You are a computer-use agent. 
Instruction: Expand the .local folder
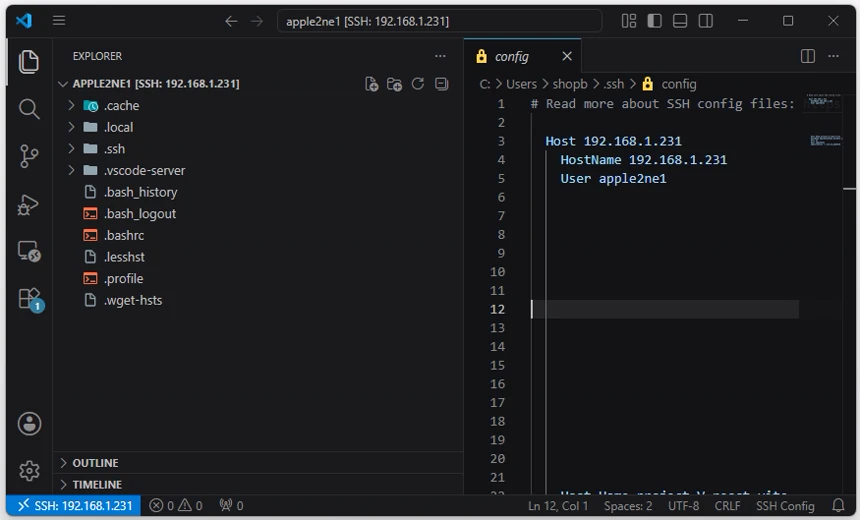pos(71,127)
